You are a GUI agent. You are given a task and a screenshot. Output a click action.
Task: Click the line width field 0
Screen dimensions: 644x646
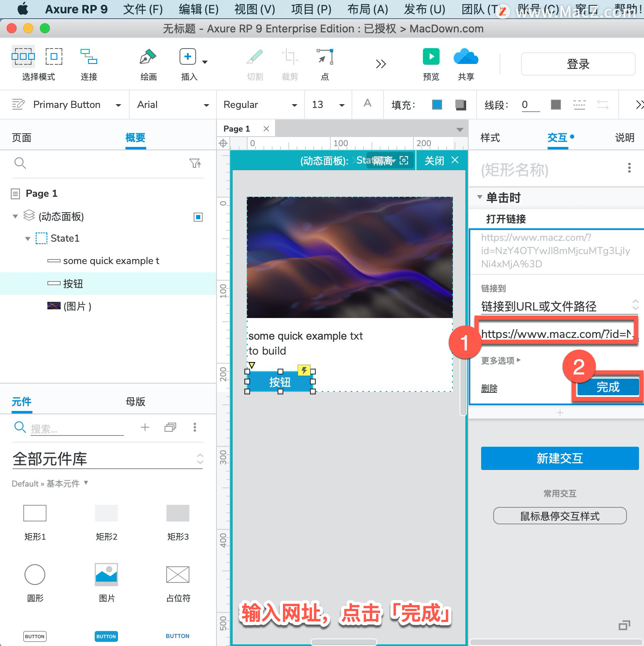(531, 105)
